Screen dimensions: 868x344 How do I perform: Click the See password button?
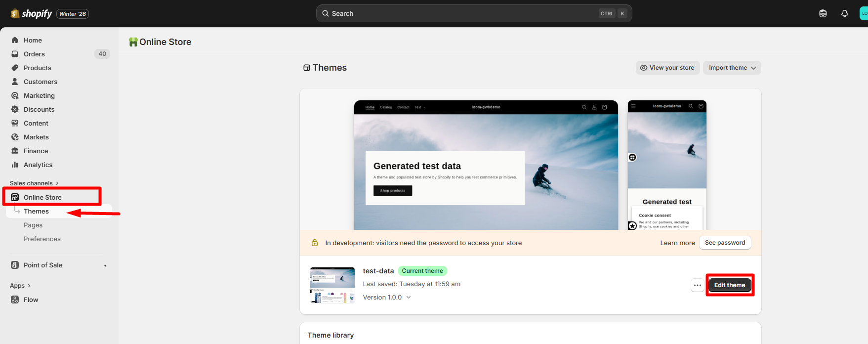tap(725, 243)
